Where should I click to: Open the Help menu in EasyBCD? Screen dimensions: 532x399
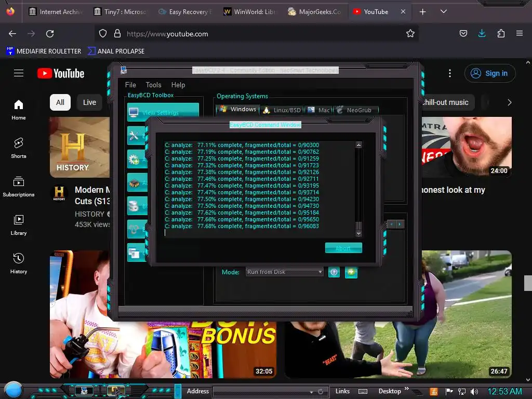178,85
